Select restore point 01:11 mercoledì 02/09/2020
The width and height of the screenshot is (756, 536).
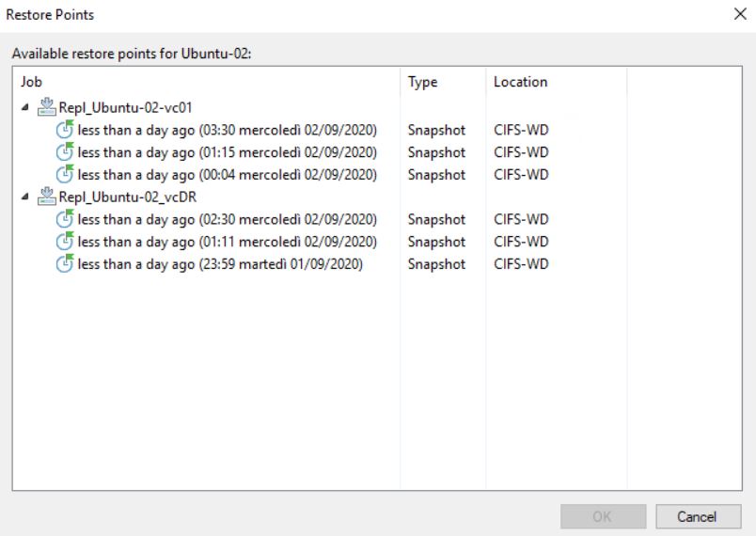pyautogui.click(x=228, y=242)
